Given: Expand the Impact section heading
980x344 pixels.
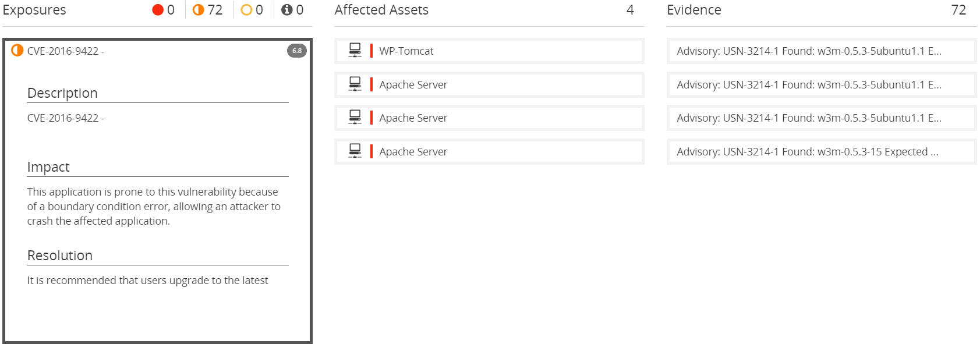Looking at the screenshot, I should pyautogui.click(x=48, y=167).
